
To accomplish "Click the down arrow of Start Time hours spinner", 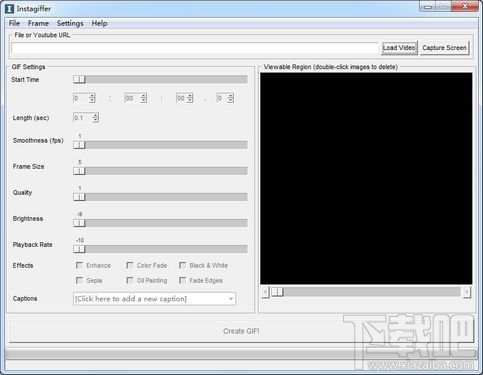I will [92, 100].
